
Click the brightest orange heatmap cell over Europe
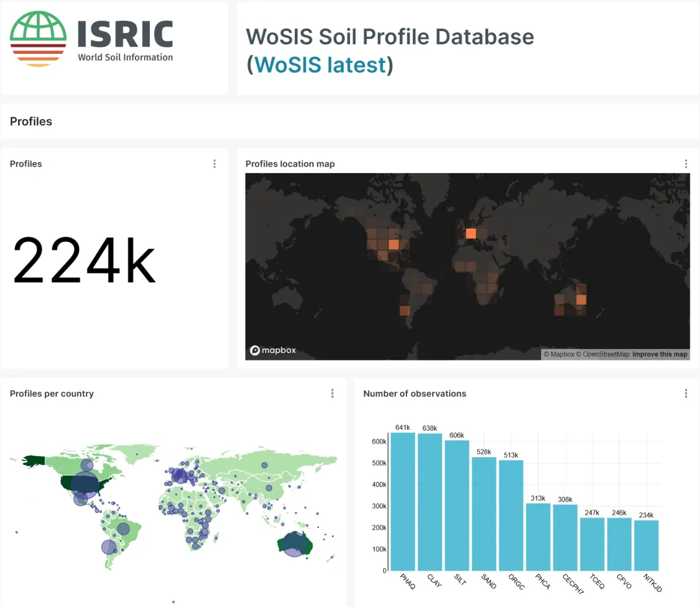[471, 233]
